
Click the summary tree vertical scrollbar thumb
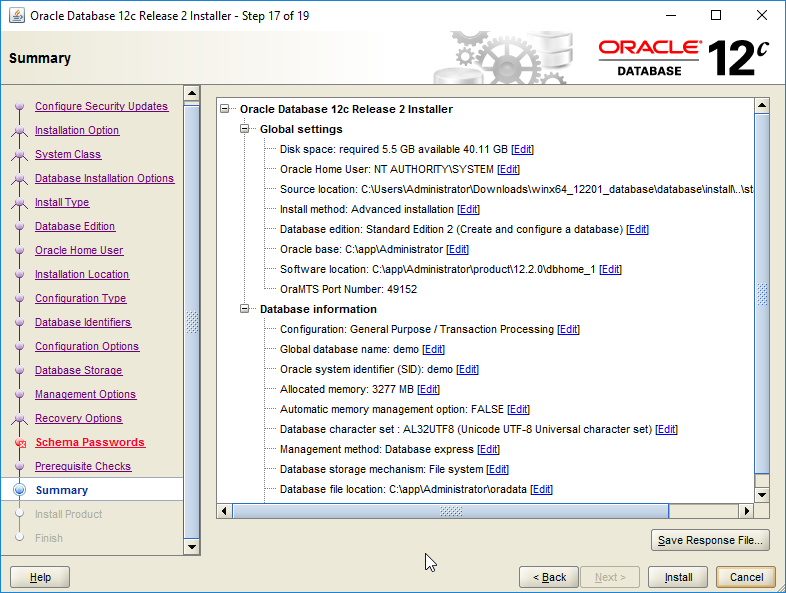(762, 294)
